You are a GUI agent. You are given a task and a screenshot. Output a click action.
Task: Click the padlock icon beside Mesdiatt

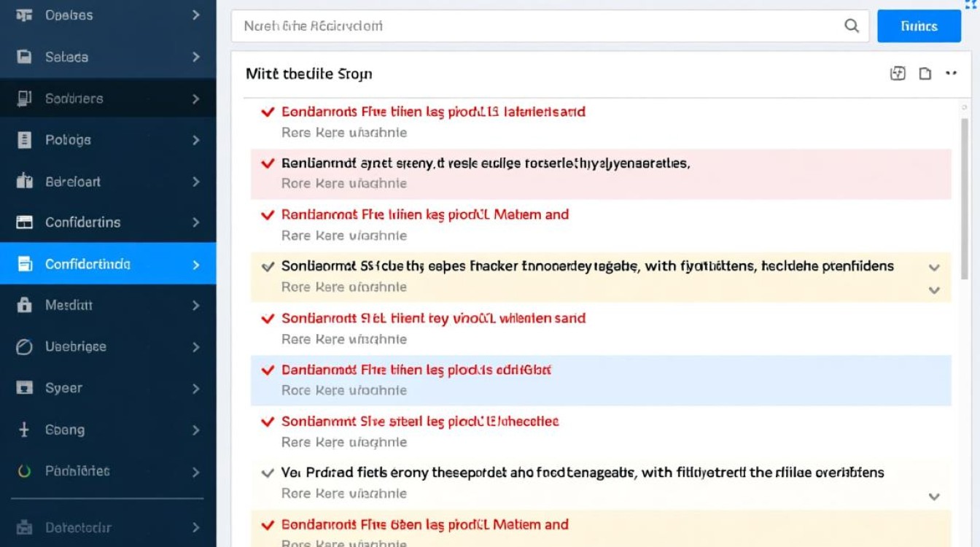coord(24,305)
